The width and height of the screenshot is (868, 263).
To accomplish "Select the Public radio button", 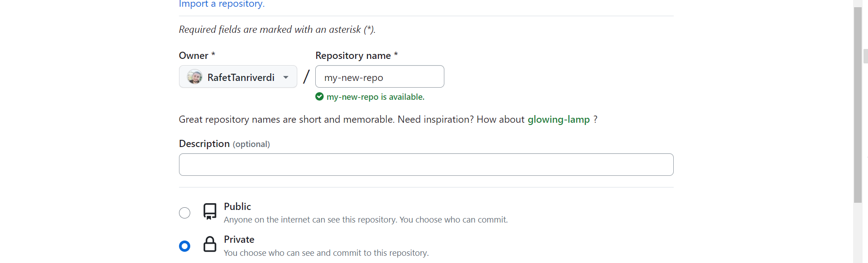I will tap(184, 213).
